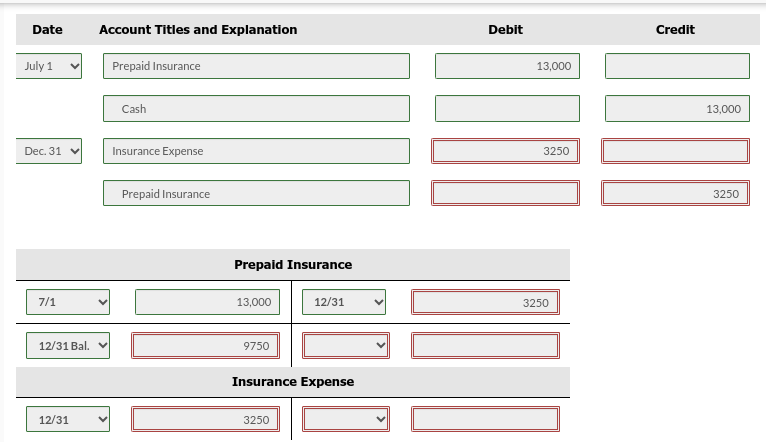The image size is (766, 442).
Task: Click the Date column header
Action: (47, 30)
